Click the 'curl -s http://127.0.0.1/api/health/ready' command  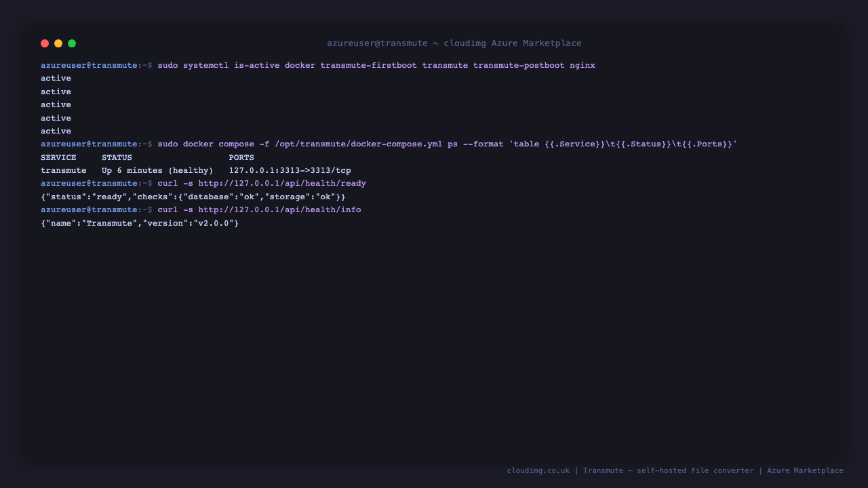coord(262,184)
